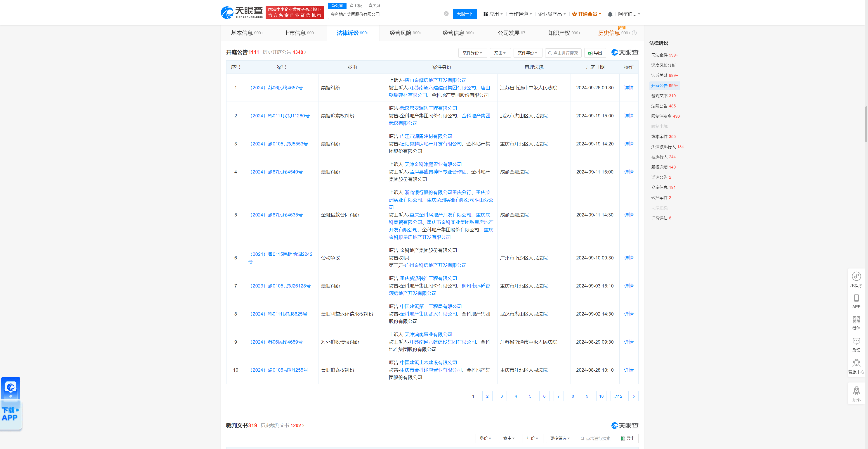Click help question icon beside 历史信息
This screenshot has width=868, height=449.
coord(634,33)
